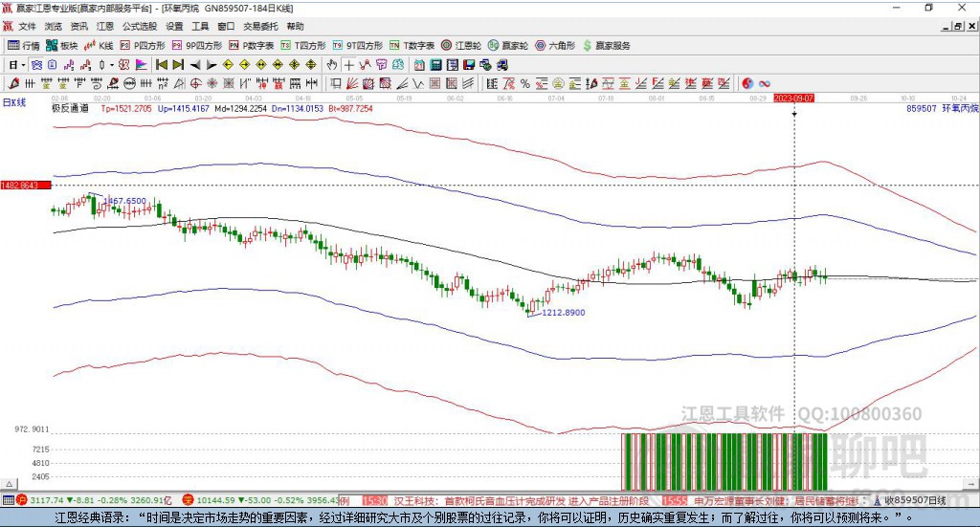Click the black play-right arrow icon
The width and height of the screenshot is (980, 527).
coord(212,65)
